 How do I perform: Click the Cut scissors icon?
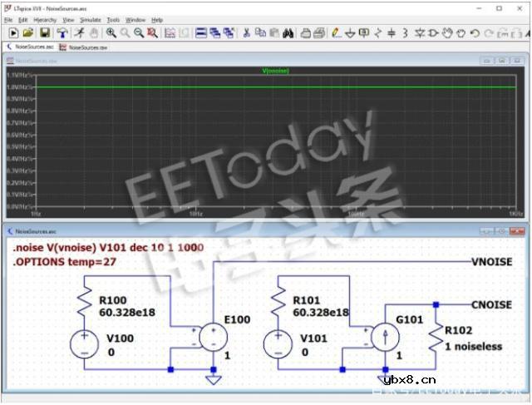pos(246,33)
